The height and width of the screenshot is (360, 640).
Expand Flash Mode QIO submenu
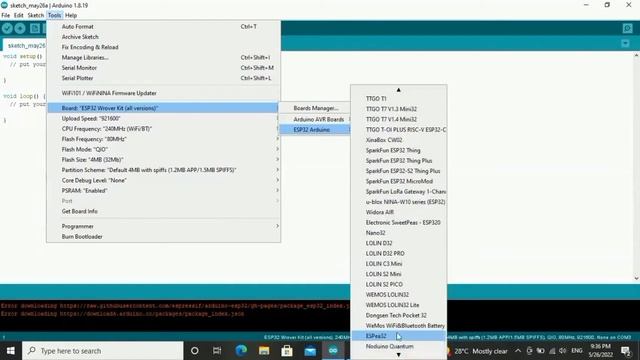click(x=163, y=149)
